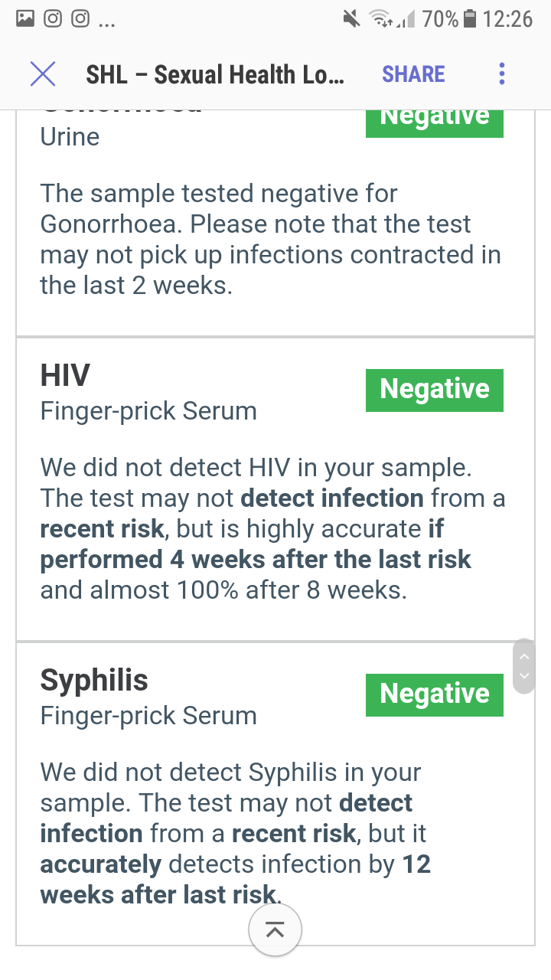Tap the second Instagram notification icon
The width and height of the screenshot is (551, 980).
tap(80, 19)
